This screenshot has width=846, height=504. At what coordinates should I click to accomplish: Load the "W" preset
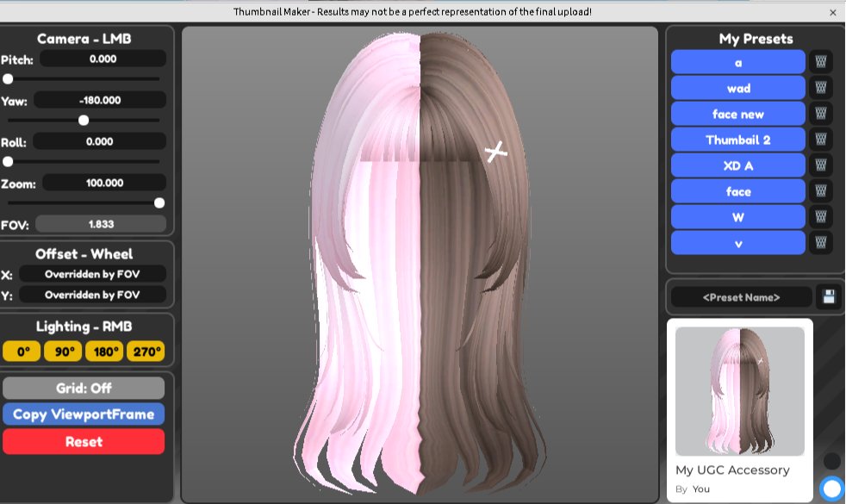(x=738, y=217)
